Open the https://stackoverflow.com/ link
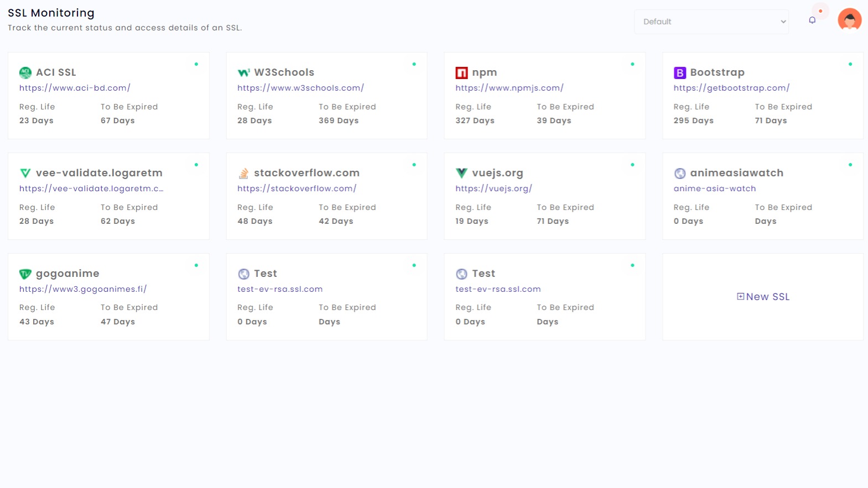 (x=297, y=188)
